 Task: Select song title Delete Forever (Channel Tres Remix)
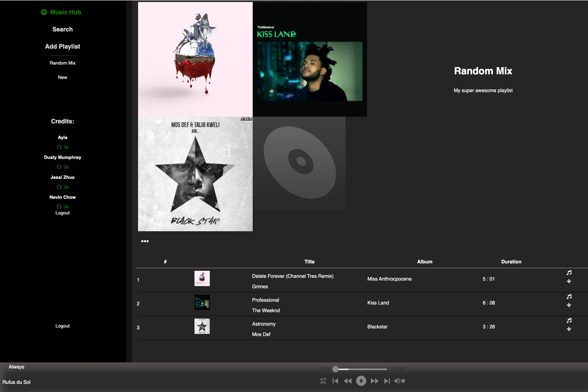pos(293,276)
